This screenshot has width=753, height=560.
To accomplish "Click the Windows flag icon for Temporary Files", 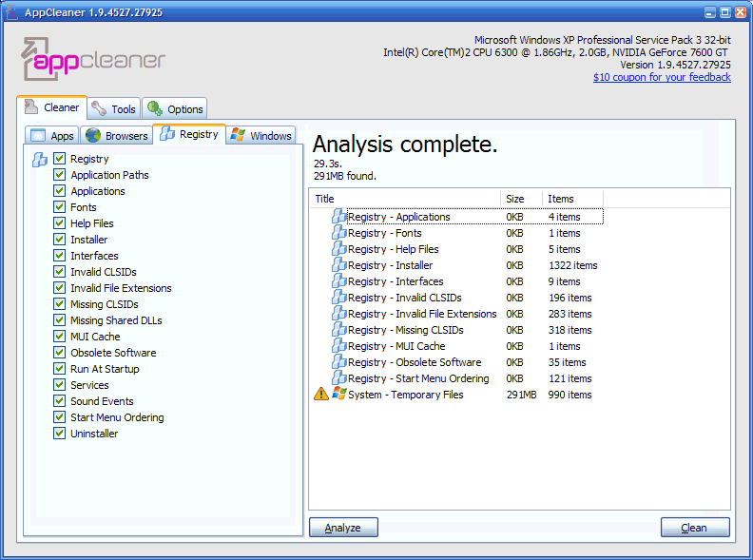I will tap(339, 395).
